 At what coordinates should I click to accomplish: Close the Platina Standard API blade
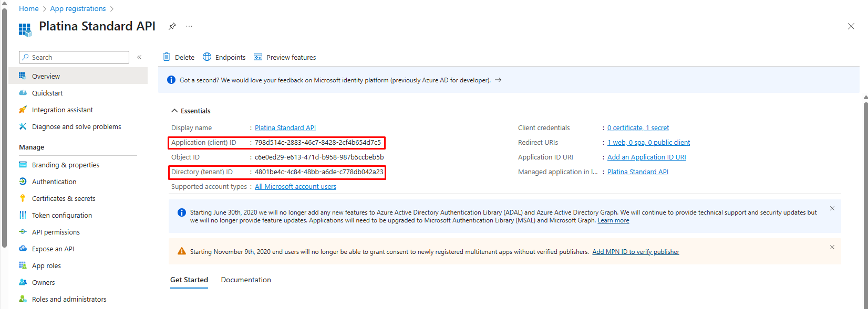(x=851, y=26)
